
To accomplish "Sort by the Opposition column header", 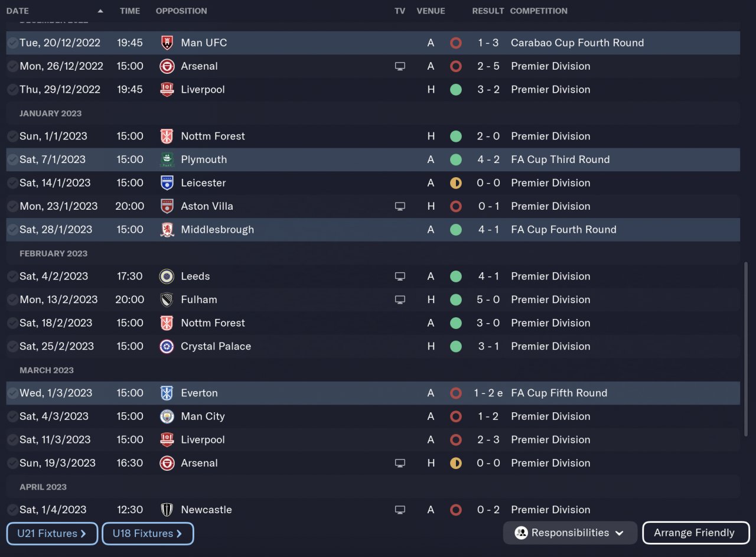I will click(181, 11).
